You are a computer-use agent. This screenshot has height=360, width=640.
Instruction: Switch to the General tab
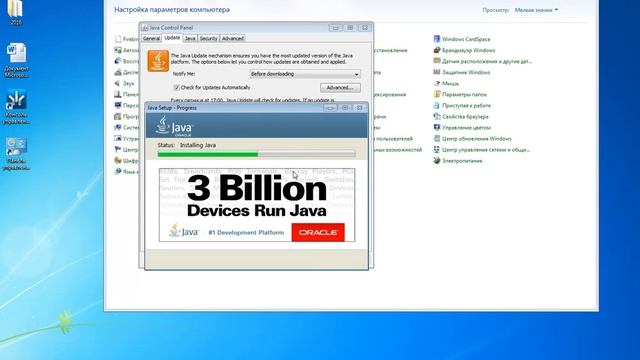click(x=151, y=38)
